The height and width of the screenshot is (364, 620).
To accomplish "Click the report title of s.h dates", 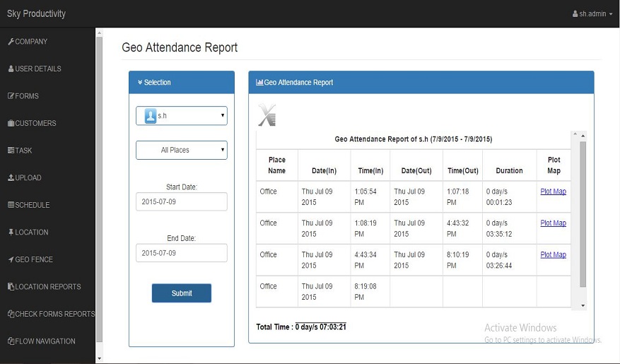I will (413, 139).
